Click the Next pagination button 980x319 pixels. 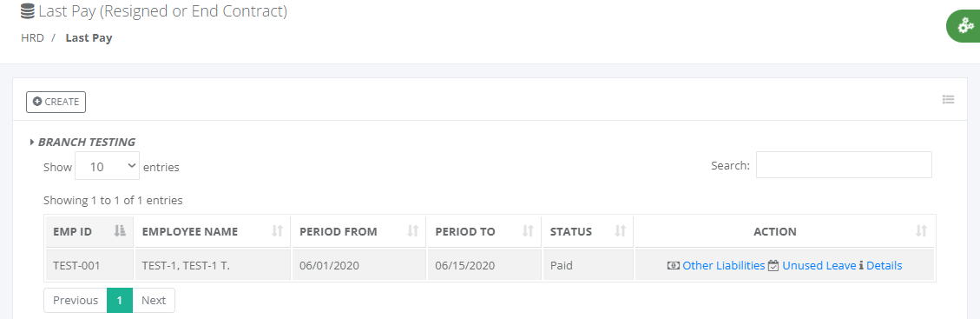[153, 300]
